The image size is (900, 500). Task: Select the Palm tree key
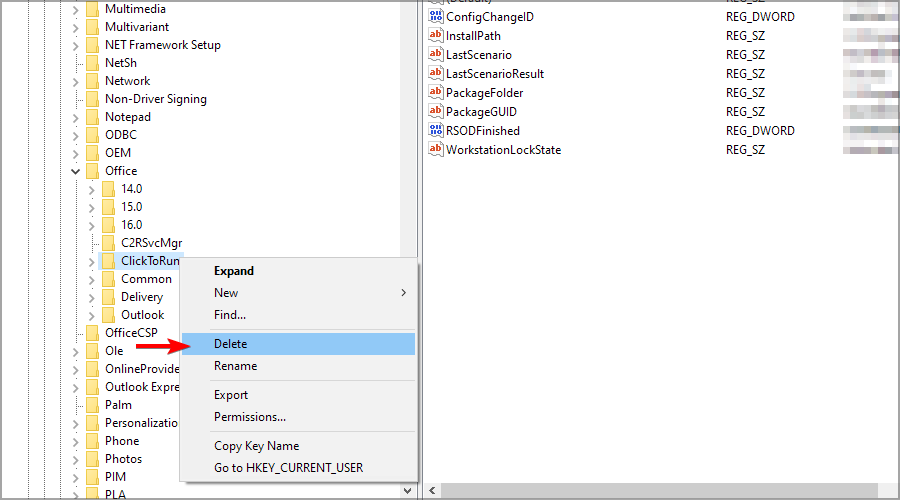118,405
